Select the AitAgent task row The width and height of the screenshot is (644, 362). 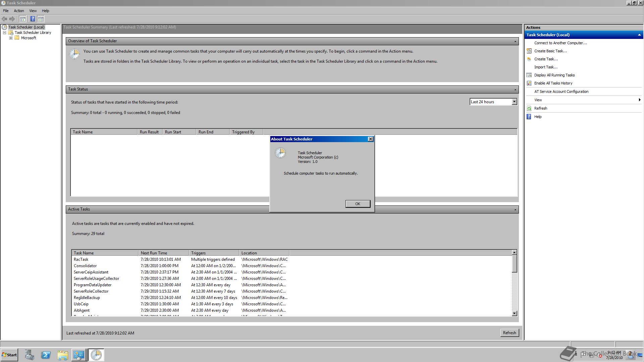point(181,310)
